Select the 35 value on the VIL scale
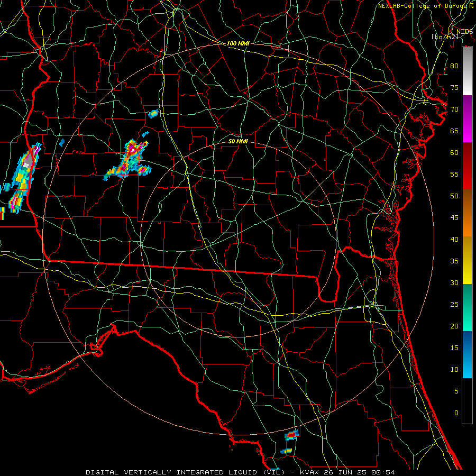 (454, 261)
